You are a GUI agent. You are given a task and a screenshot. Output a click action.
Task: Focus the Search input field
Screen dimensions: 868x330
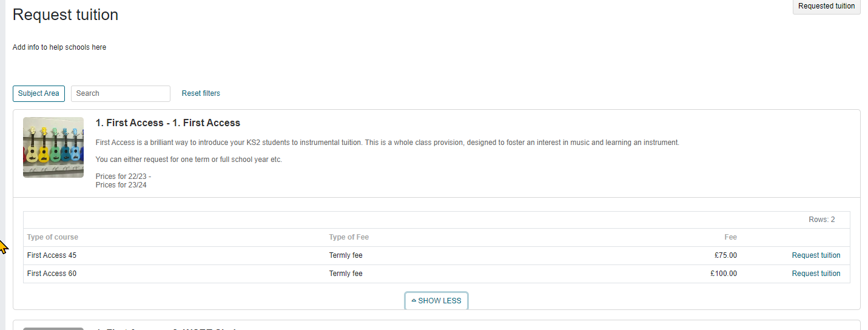tap(121, 93)
